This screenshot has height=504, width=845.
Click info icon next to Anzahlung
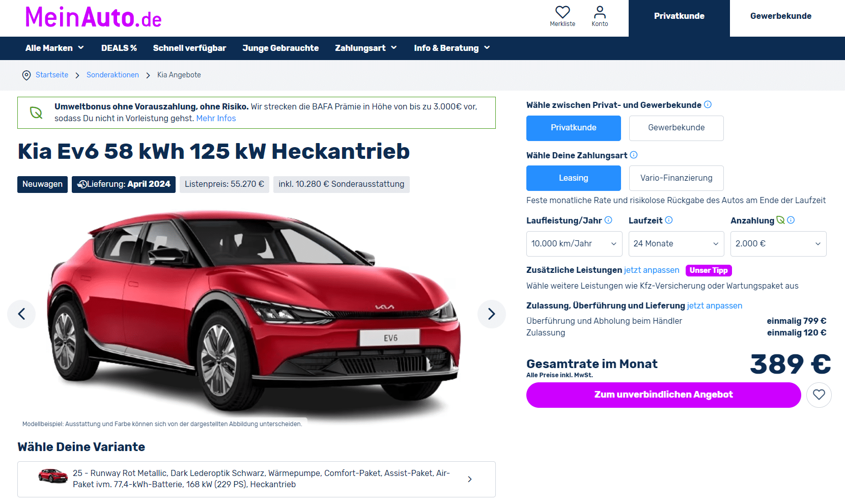pyautogui.click(x=791, y=220)
